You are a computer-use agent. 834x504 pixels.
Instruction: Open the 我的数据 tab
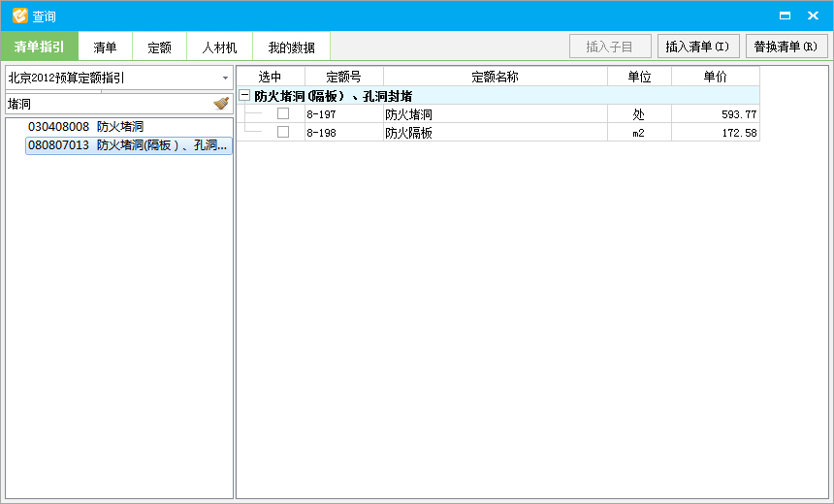[x=292, y=47]
